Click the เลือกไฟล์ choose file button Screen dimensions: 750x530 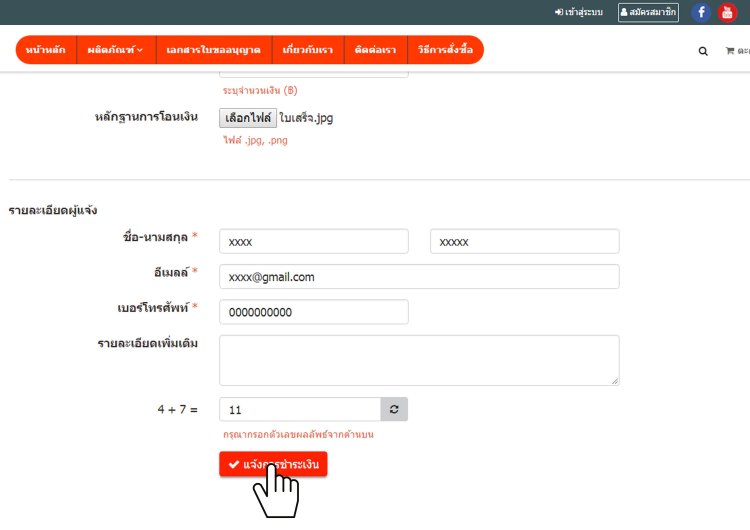[247, 117]
